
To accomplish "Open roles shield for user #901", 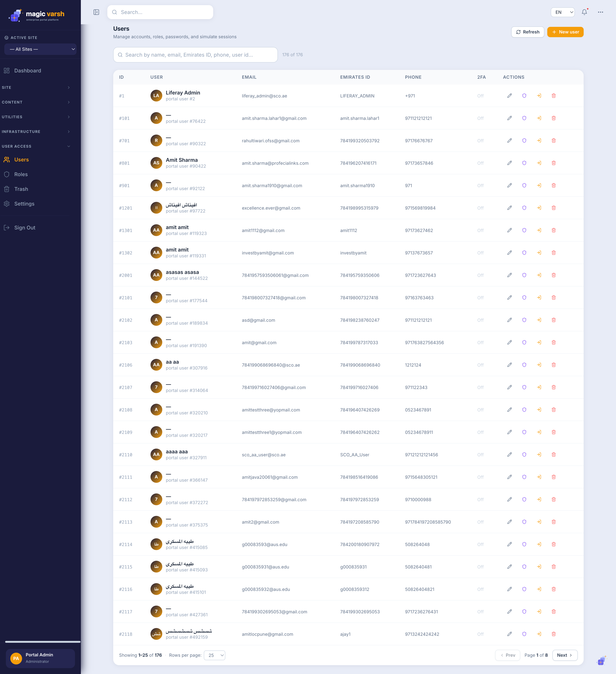I will coord(524,185).
